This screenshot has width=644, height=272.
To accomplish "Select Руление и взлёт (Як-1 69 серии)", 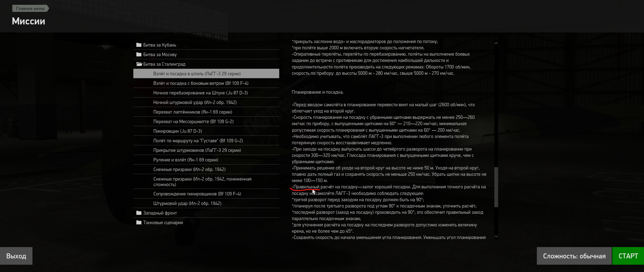I will pos(206,160).
